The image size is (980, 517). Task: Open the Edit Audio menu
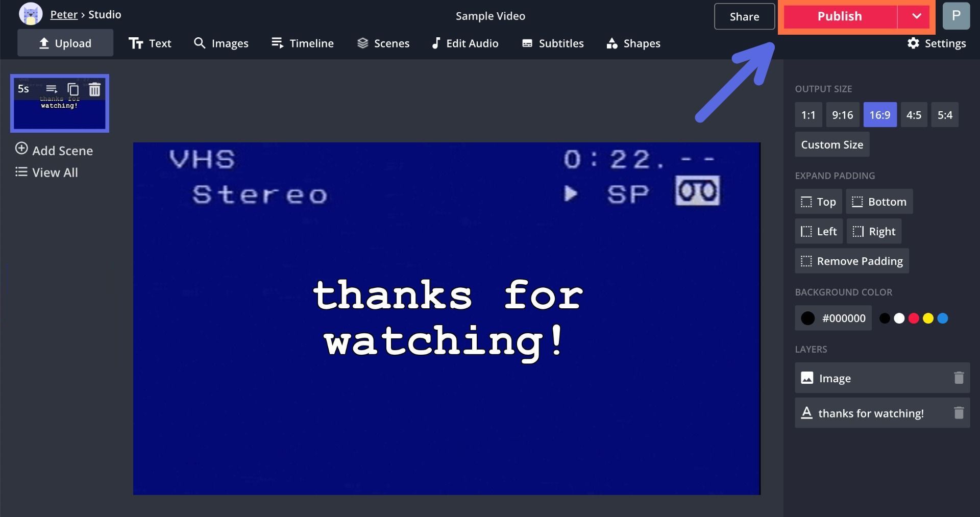465,43
